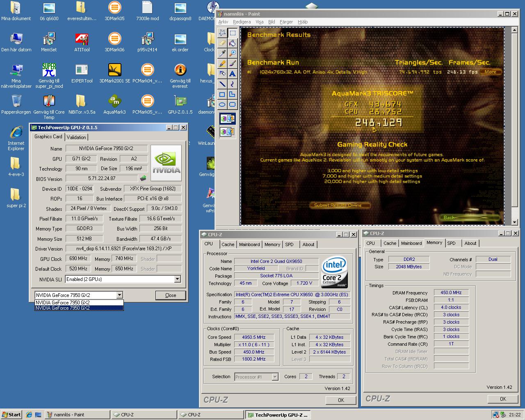Open the Hjälp menu in Paint
525x420 pixels.
pyautogui.click(x=302, y=22)
